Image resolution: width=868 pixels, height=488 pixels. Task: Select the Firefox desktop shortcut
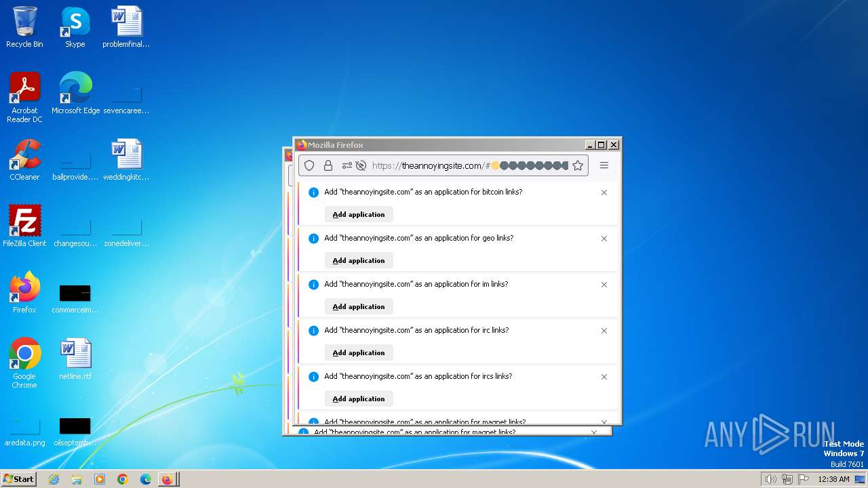tap(24, 293)
